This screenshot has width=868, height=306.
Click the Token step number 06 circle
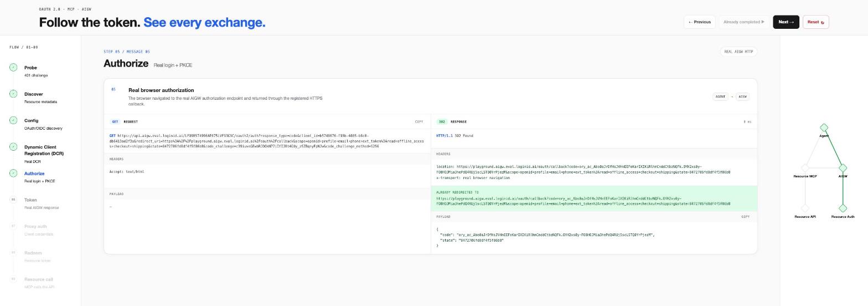[13, 200]
